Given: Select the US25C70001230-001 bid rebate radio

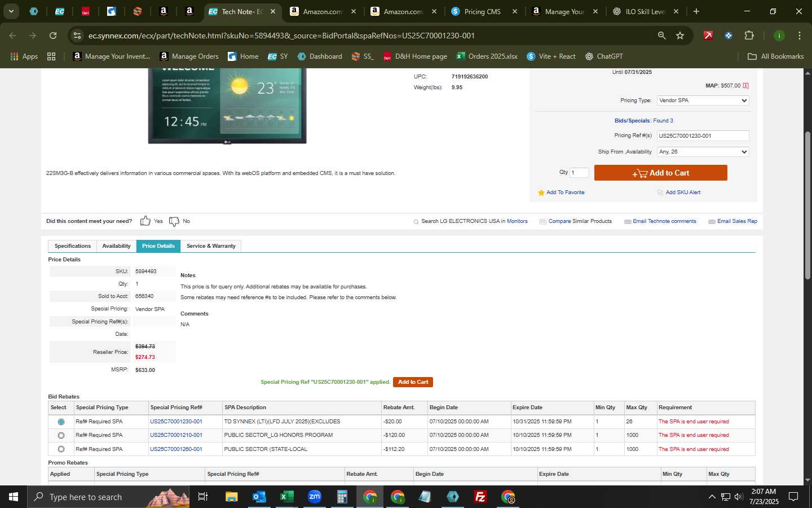Looking at the screenshot, I should (61, 422).
